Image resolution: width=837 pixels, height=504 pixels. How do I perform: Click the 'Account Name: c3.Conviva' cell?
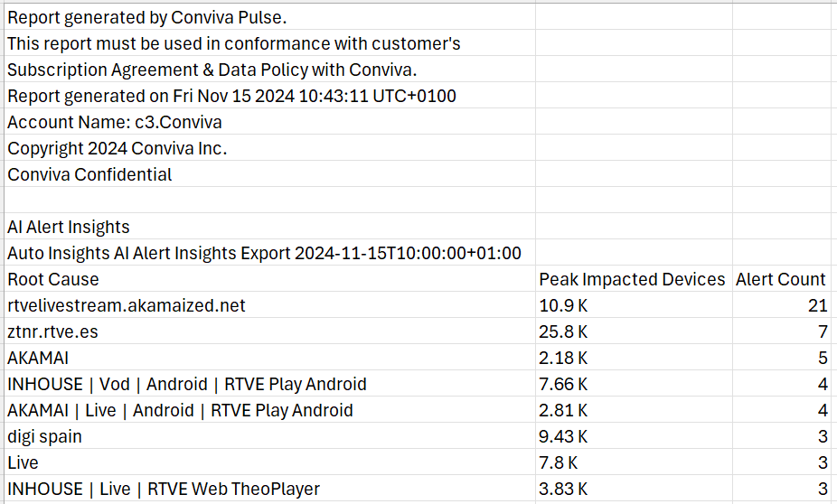115,122
